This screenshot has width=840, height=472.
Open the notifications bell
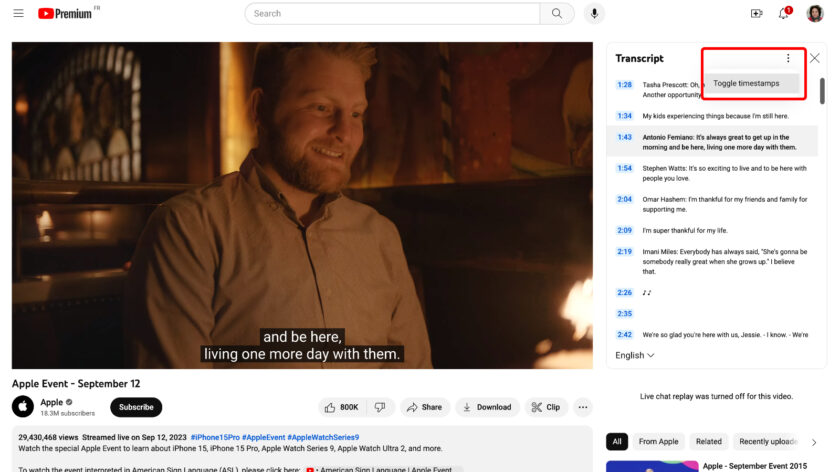click(784, 13)
